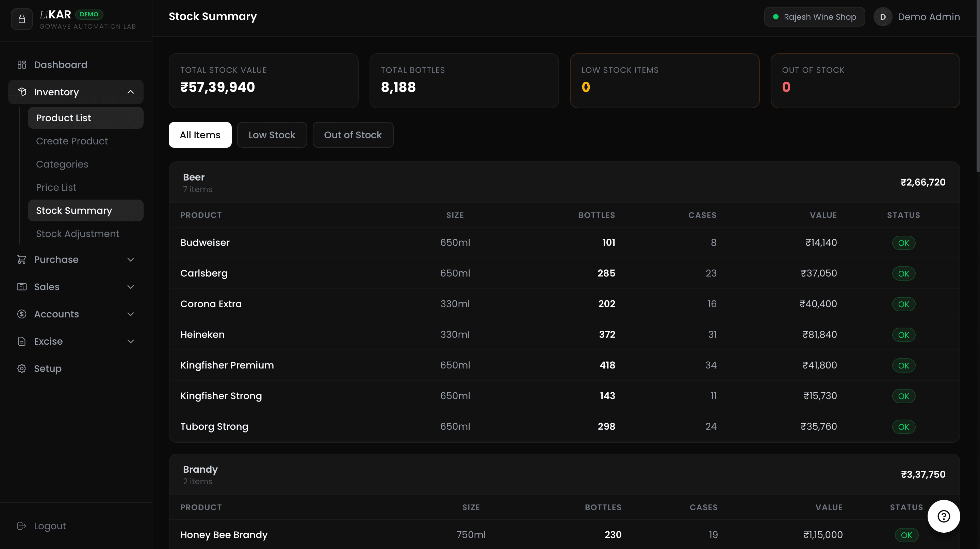
Task: Switch to the Low Stock tab
Action: 272,135
